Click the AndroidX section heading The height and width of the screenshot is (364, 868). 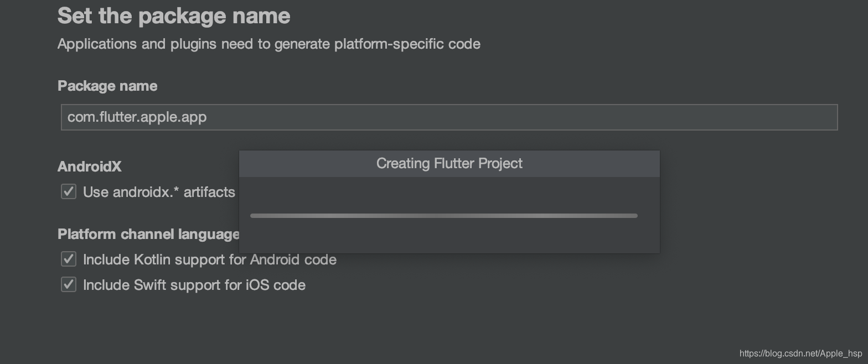89,167
